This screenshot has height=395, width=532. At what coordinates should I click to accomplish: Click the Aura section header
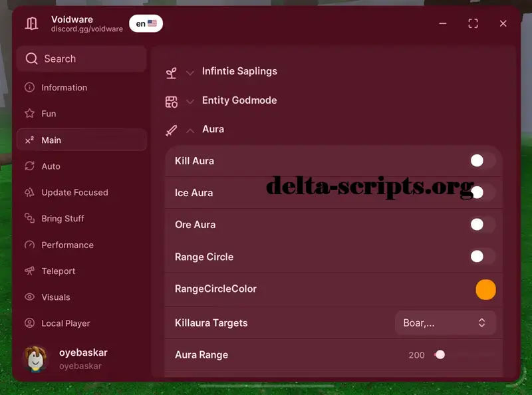pyautogui.click(x=213, y=129)
